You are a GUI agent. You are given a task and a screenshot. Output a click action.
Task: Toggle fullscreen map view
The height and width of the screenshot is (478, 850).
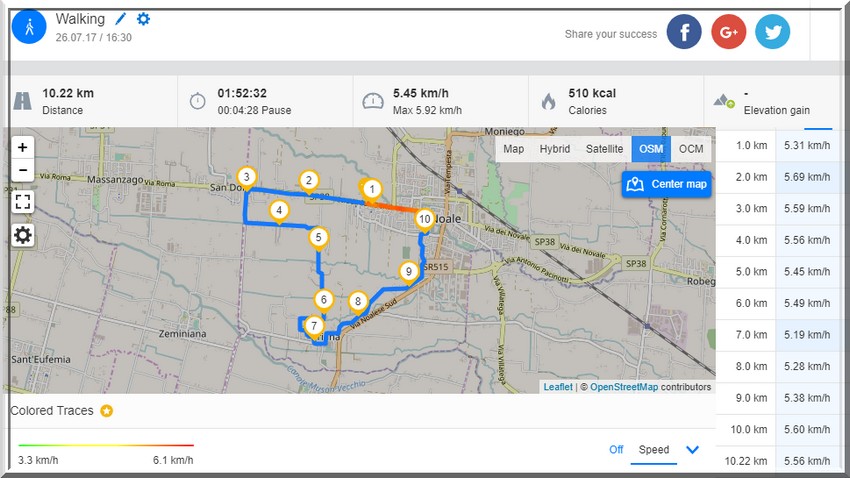(22, 202)
